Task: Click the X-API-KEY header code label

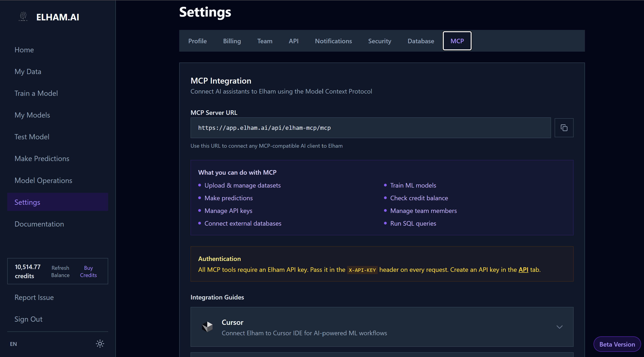Action: click(362, 270)
